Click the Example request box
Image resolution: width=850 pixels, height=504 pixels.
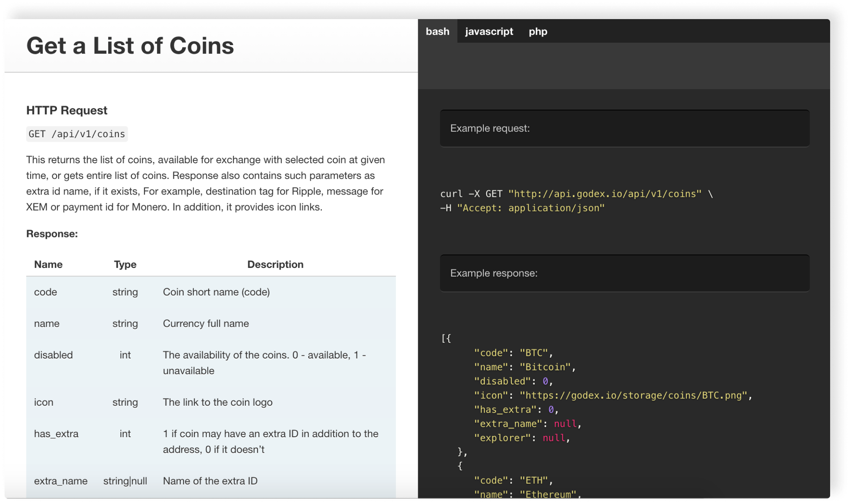(x=625, y=128)
